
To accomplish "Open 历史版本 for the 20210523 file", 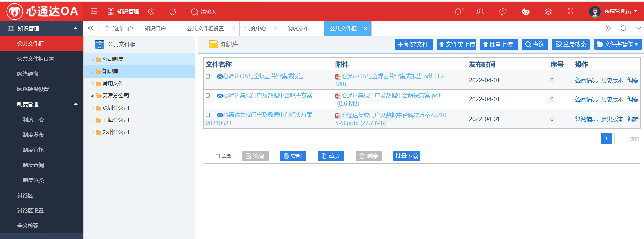I will click(612, 119).
